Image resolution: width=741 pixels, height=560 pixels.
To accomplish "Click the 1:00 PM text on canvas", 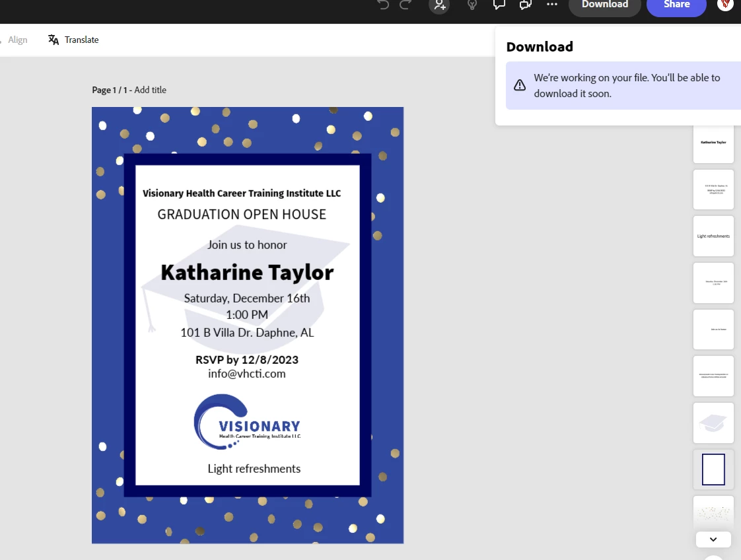I will point(247,315).
